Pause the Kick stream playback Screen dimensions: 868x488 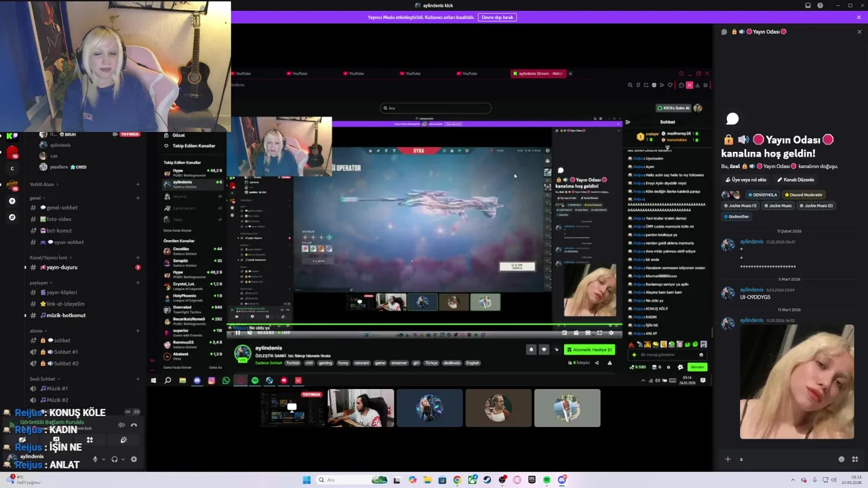[237, 333]
